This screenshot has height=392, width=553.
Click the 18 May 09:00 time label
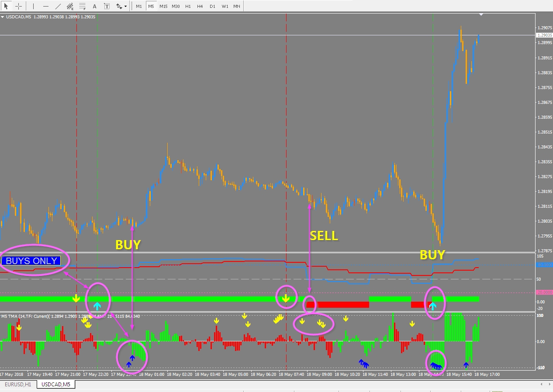(x=319, y=374)
